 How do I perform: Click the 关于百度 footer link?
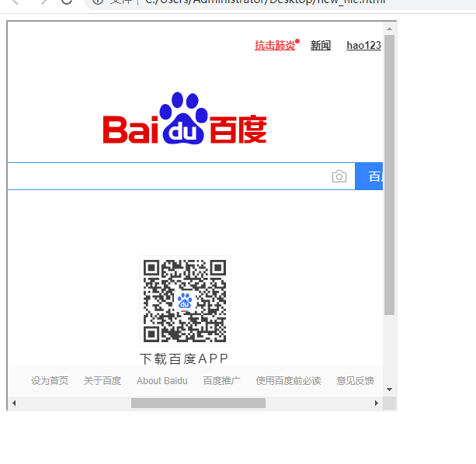pos(102,381)
